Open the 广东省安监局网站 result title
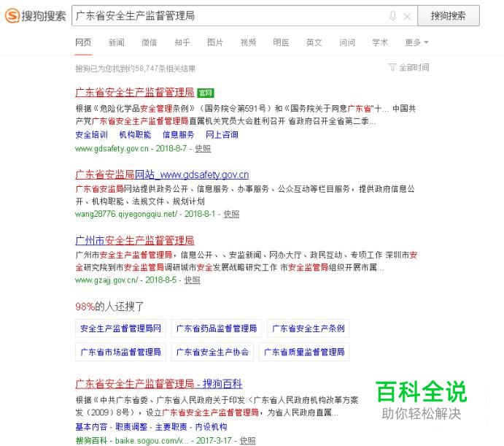Viewport: 504px width, 446px height. [x=162, y=174]
